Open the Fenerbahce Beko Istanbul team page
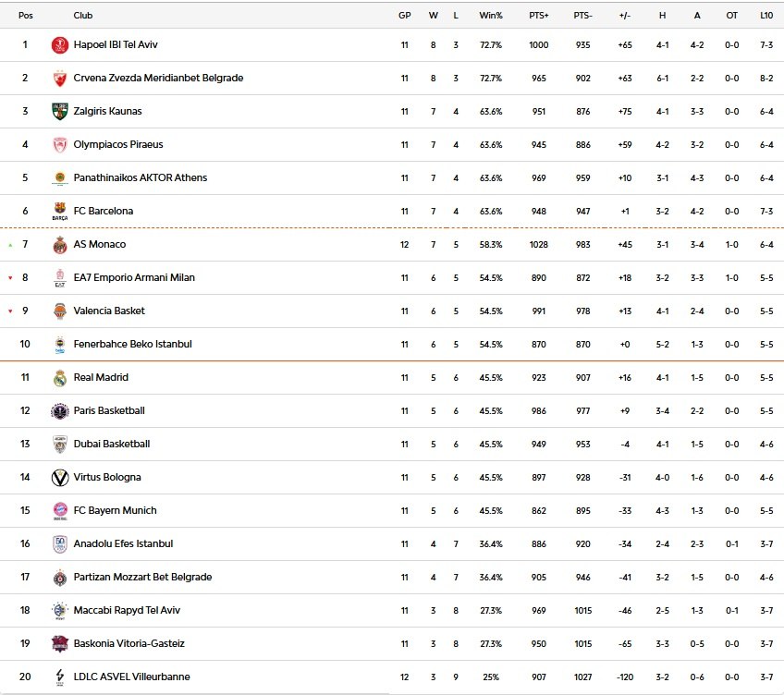The width and height of the screenshot is (784, 695). tap(133, 345)
